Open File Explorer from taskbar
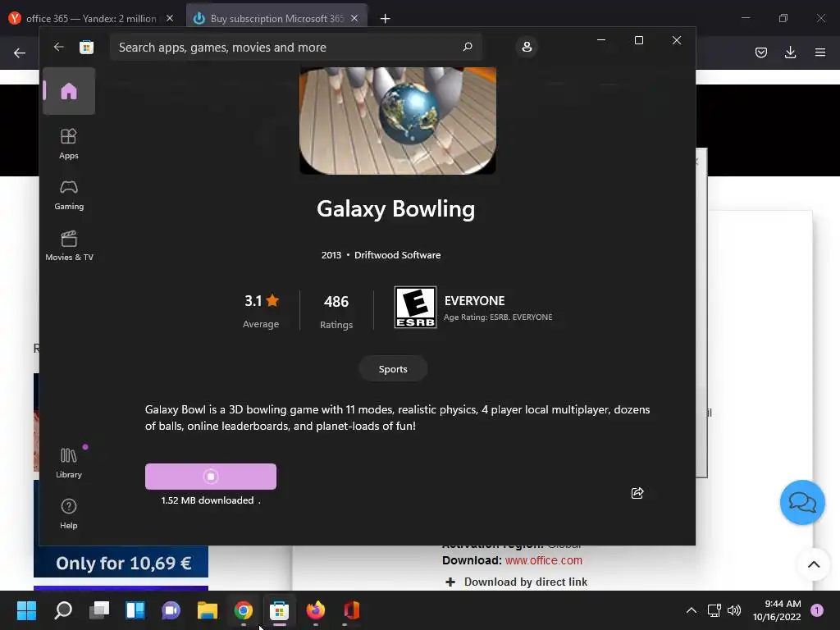The height and width of the screenshot is (630, 840). (208, 610)
